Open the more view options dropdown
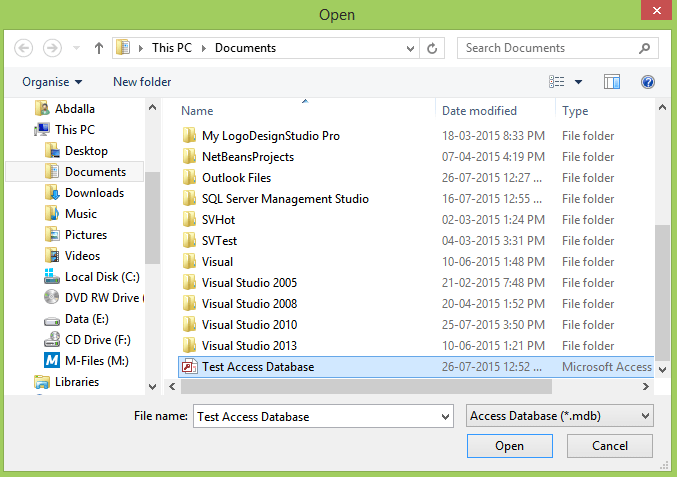The width and height of the screenshot is (677, 477). pyautogui.click(x=578, y=82)
